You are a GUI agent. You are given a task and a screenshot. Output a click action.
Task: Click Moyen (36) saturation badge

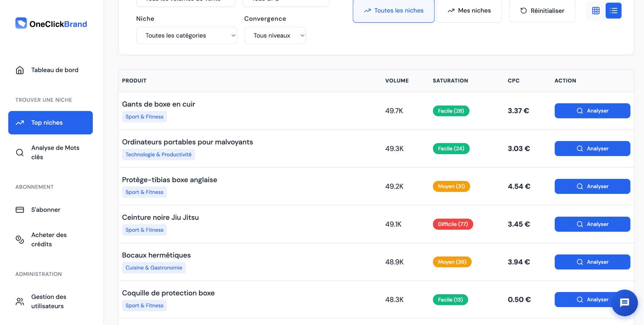click(452, 262)
